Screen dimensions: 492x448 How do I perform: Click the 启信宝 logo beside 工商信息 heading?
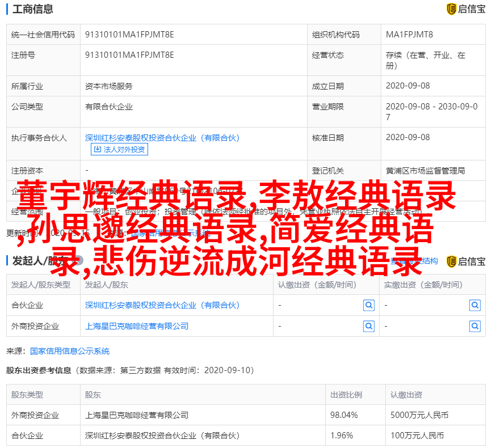(466, 9)
